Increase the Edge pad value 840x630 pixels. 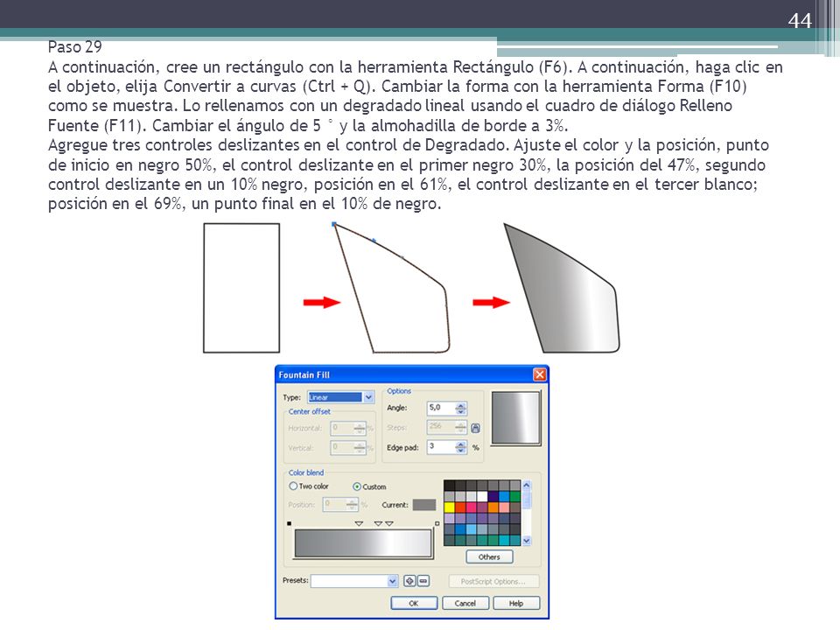pyautogui.click(x=461, y=444)
